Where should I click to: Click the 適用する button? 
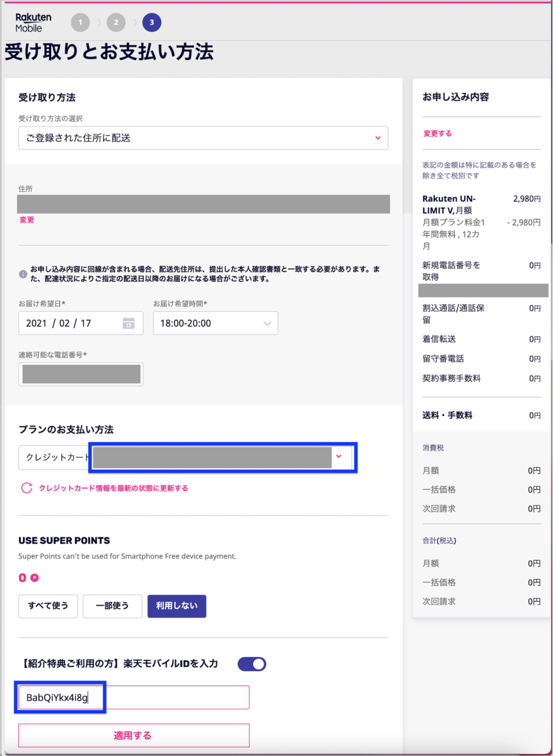[134, 735]
